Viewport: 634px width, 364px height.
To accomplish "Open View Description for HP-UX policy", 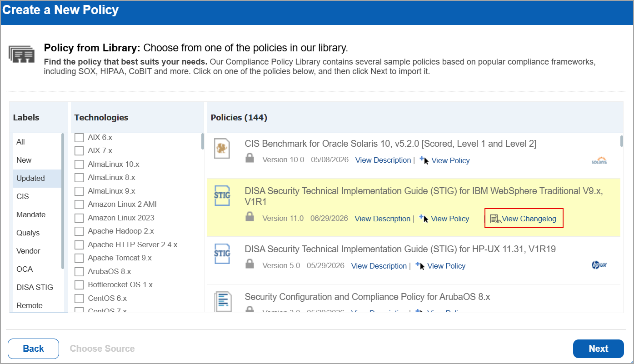I will (379, 266).
